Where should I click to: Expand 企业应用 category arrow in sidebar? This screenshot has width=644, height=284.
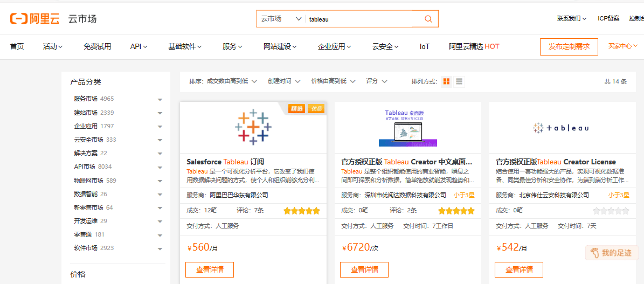[x=160, y=127]
